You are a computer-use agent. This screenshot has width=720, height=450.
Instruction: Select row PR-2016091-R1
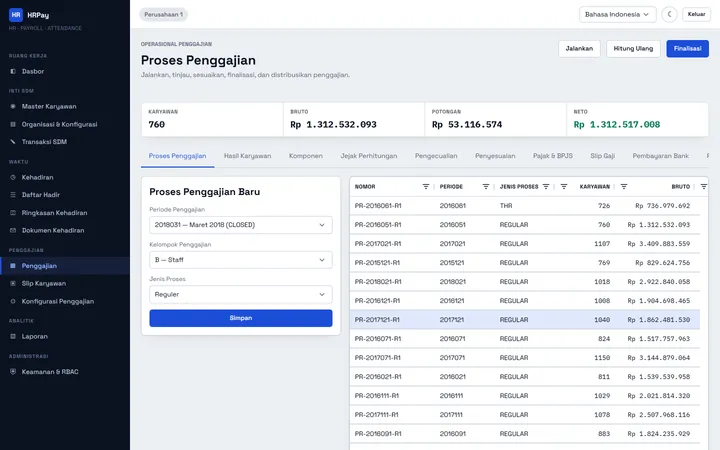point(525,434)
